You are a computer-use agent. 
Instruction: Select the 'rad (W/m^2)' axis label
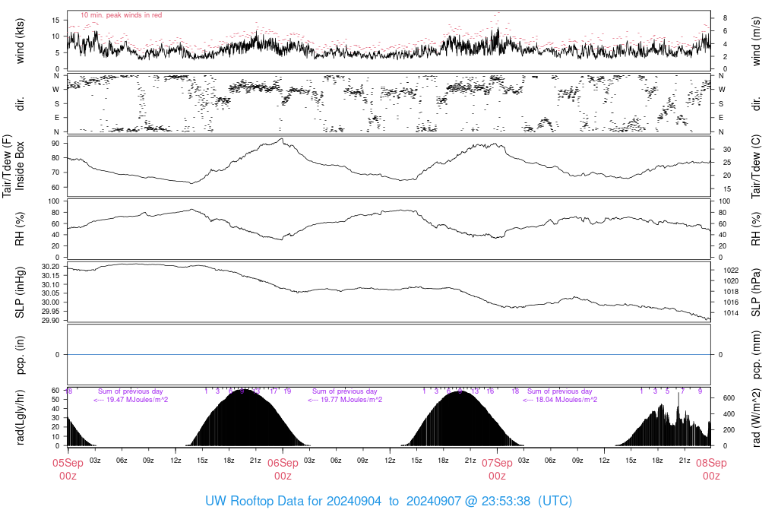click(756, 417)
